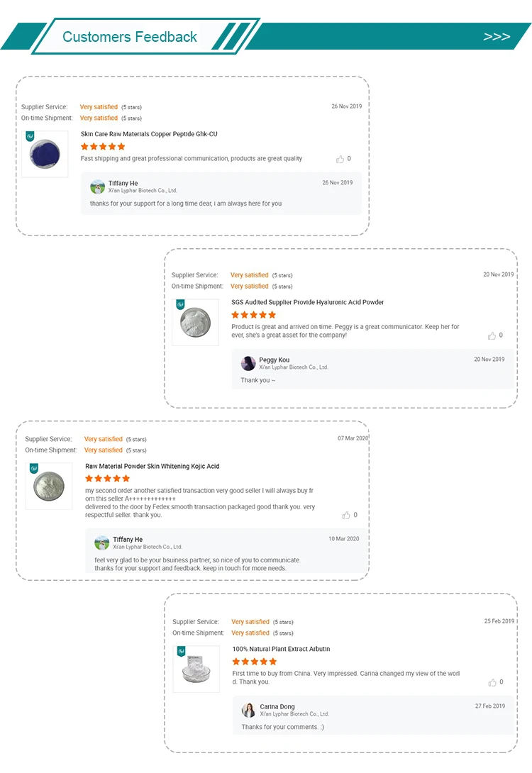Like the Copper Peptide Ghk-CU review
The width and height of the screenshot is (532, 773).
tap(340, 159)
